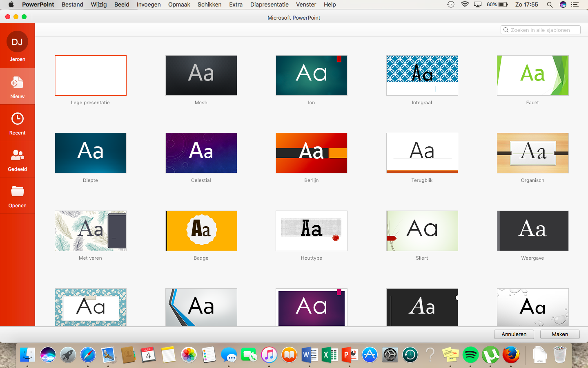Open the Gedeeld people icon
The width and height of the screenshot is (588, 368).
[x=18, y=155]
